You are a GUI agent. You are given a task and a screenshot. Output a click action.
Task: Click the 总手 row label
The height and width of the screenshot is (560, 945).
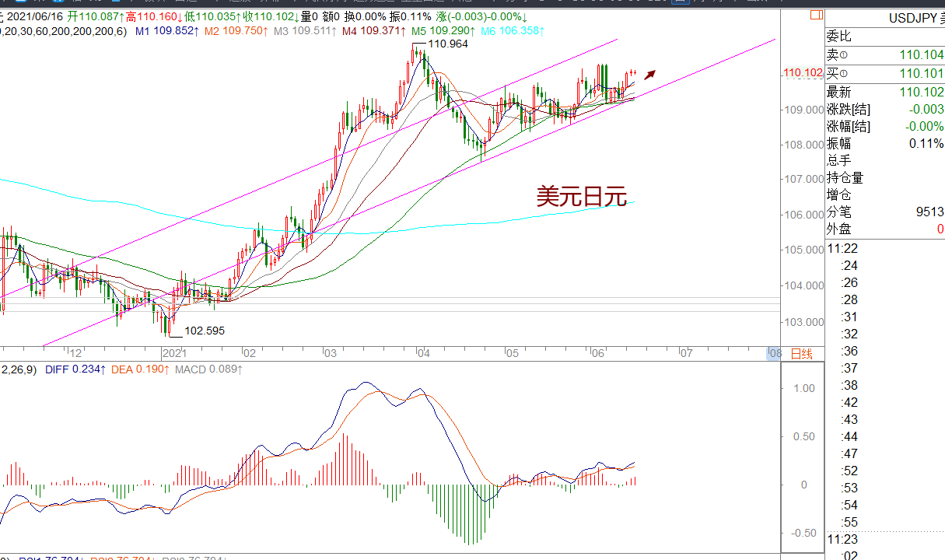tap(838, 160)
